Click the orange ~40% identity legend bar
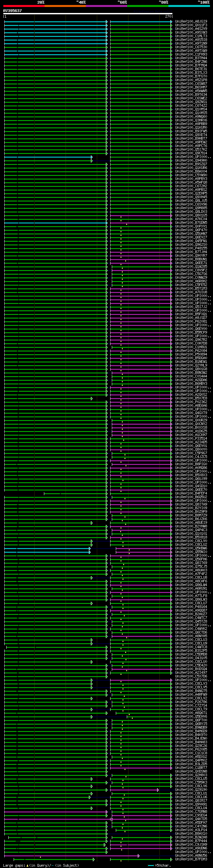This screenshot has width=213, height=868. tap(65, 6)
